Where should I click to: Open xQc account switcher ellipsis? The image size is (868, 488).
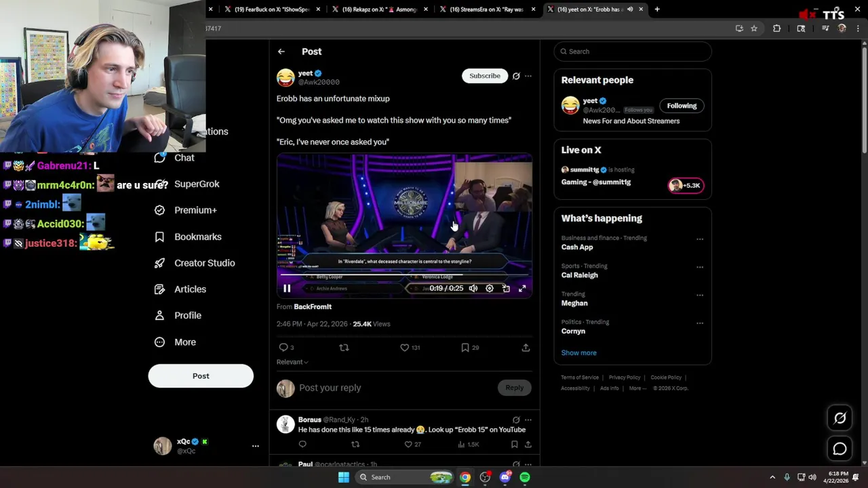click(x=256, y=446)
